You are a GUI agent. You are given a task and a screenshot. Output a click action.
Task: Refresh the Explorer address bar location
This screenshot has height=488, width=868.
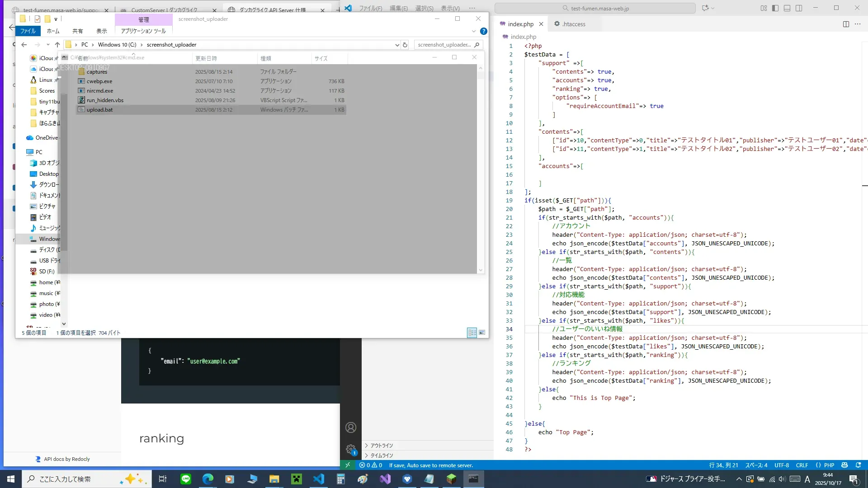tap(405, 45)
